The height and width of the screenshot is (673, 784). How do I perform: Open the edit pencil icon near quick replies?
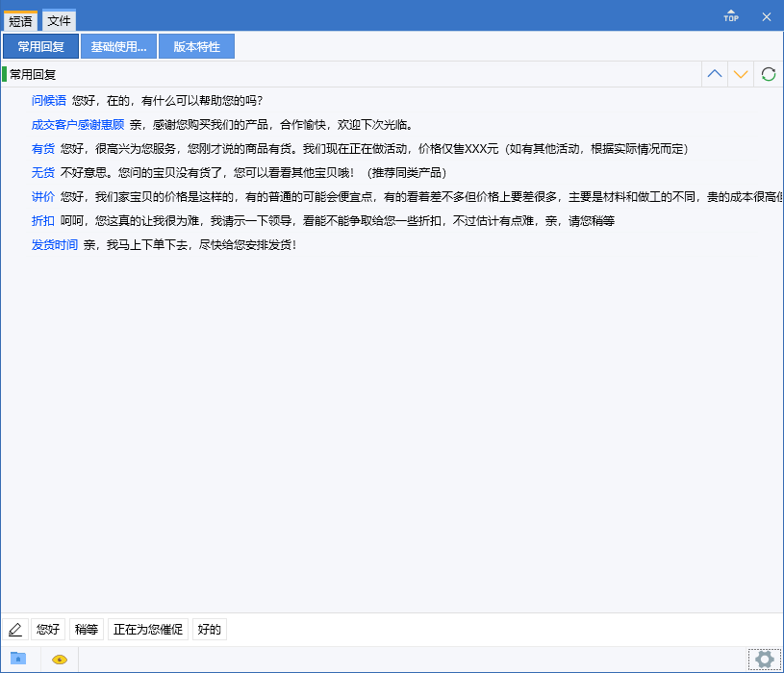pos(15,629)
